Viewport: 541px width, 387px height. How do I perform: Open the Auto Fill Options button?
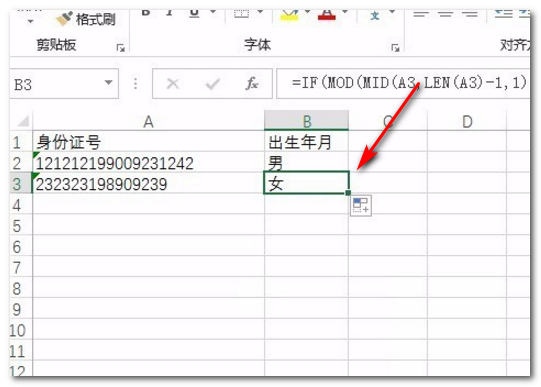coord(361,206)
